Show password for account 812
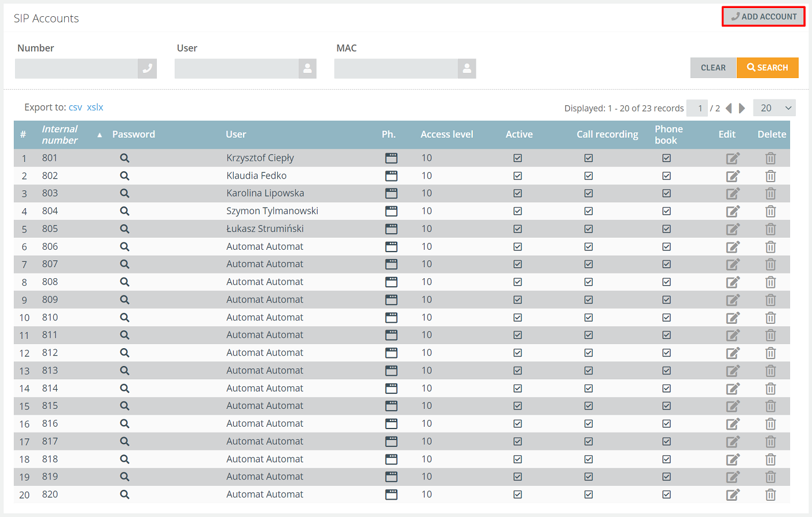Screen dimensions: 812x517 pos(124,353)
